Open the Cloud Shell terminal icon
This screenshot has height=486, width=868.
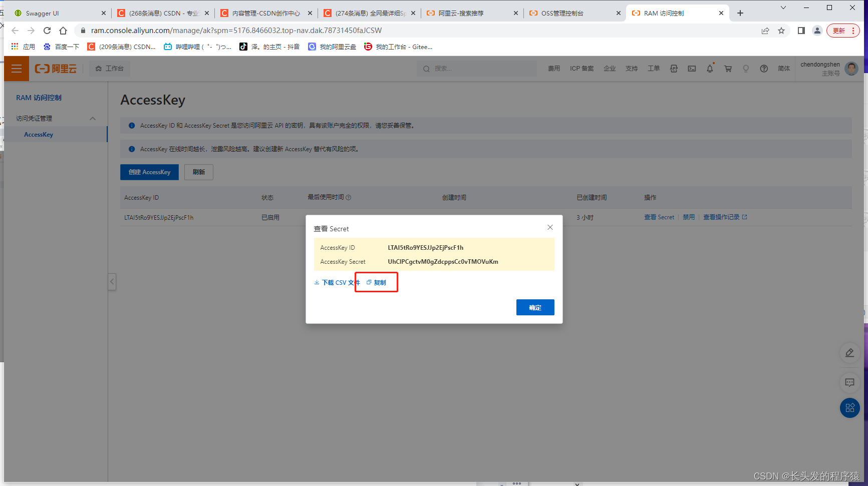(x=692, y=69)
